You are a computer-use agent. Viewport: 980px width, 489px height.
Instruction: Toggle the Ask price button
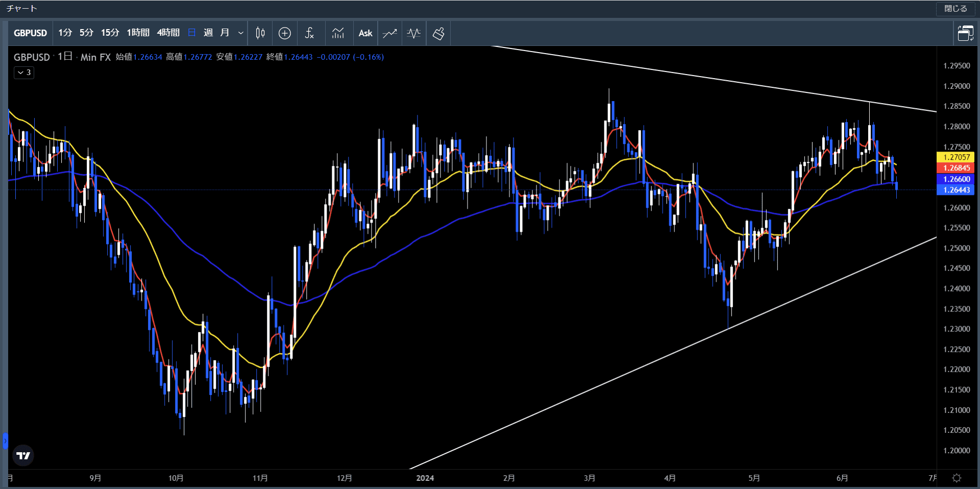tap(365, 33)
